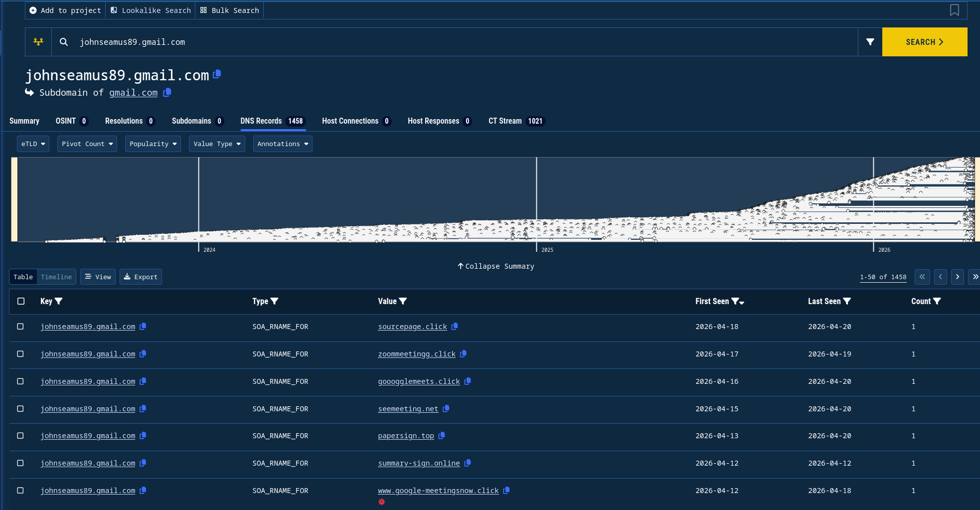The width and height of the screenshot is (980, 510).
Task: Open the gooogglemeets.click link
Action: [419, 381]
